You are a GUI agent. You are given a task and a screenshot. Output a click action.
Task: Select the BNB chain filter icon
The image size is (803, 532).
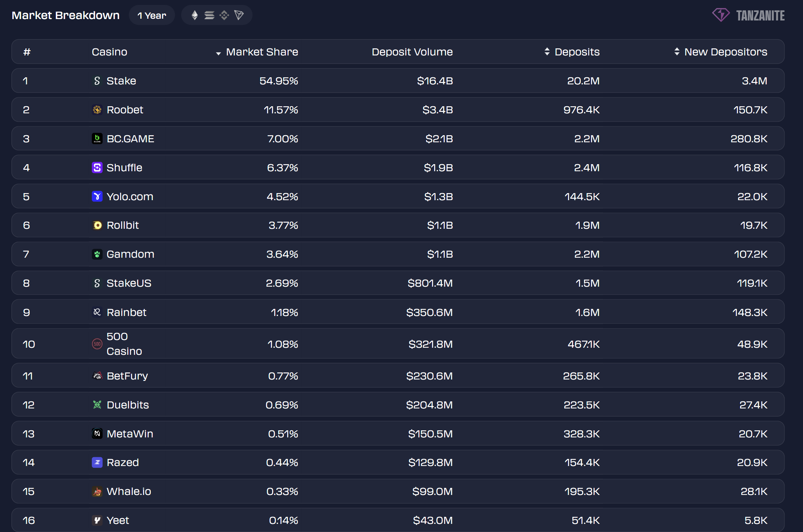point(224,15)
